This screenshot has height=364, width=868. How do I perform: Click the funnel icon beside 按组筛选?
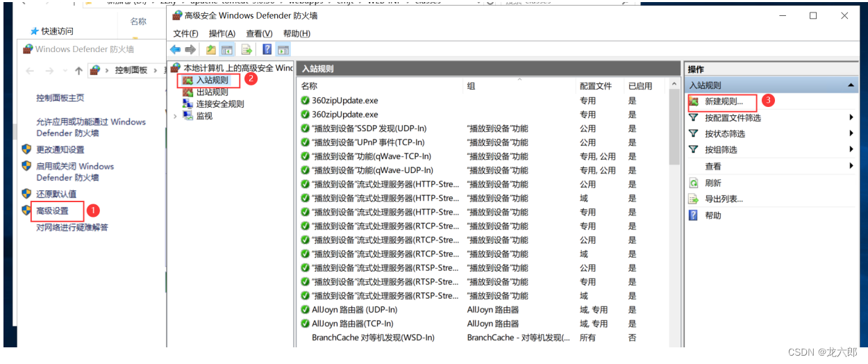point(693,149)
